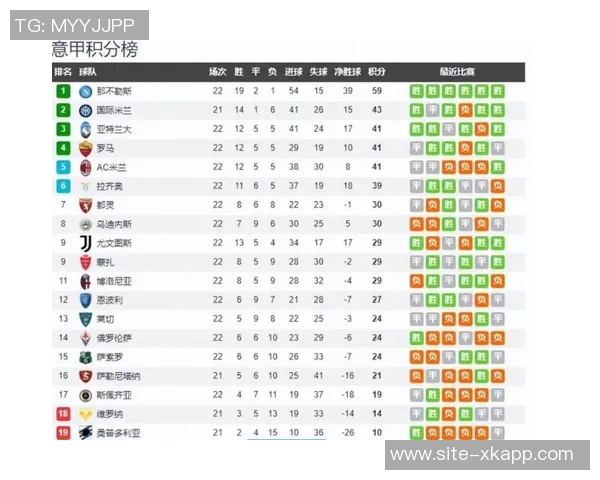Click first recent-result badge in 那不勒斯 row
This screenshot has height=480, width=600.
click(x=416, y=91)
